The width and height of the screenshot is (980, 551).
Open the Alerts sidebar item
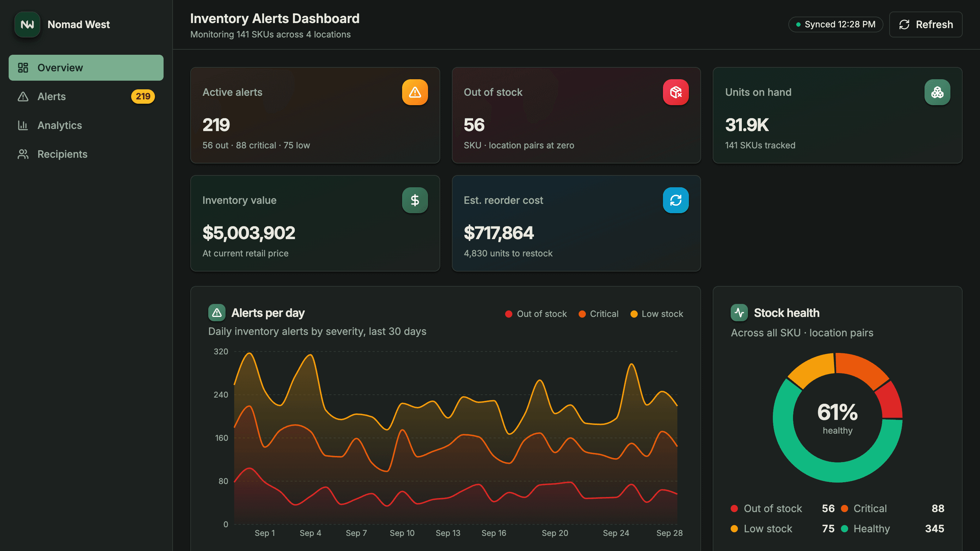(x=86, y=97)
